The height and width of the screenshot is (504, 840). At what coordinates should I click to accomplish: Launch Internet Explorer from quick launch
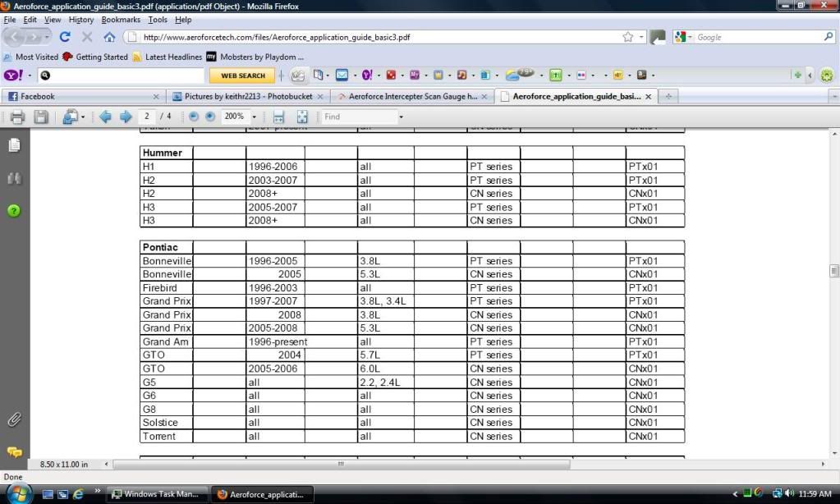coord(79,494)
